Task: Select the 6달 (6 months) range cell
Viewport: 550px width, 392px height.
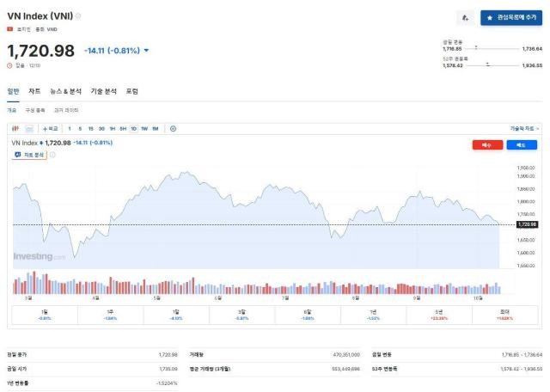Action: (x=308, y=315)
